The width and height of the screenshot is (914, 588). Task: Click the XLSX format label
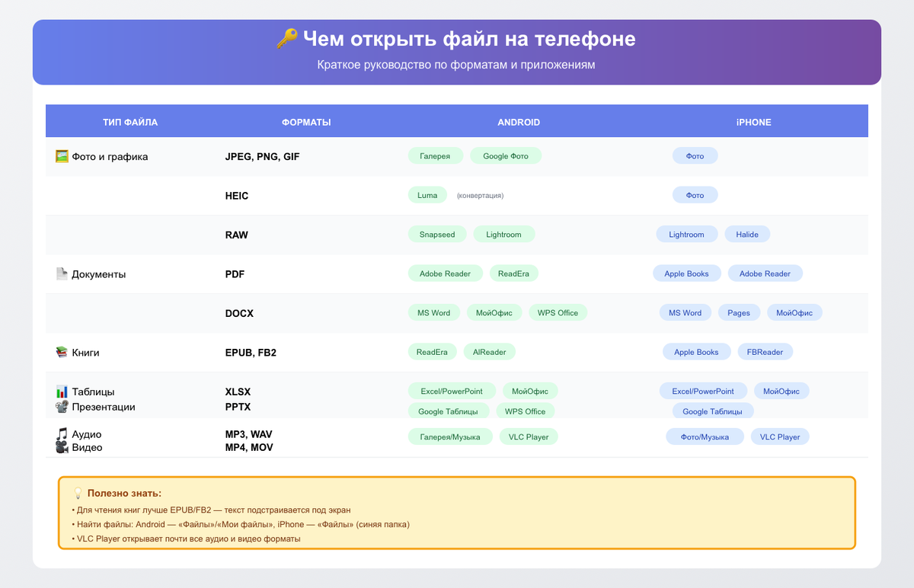tap(238, 391)
